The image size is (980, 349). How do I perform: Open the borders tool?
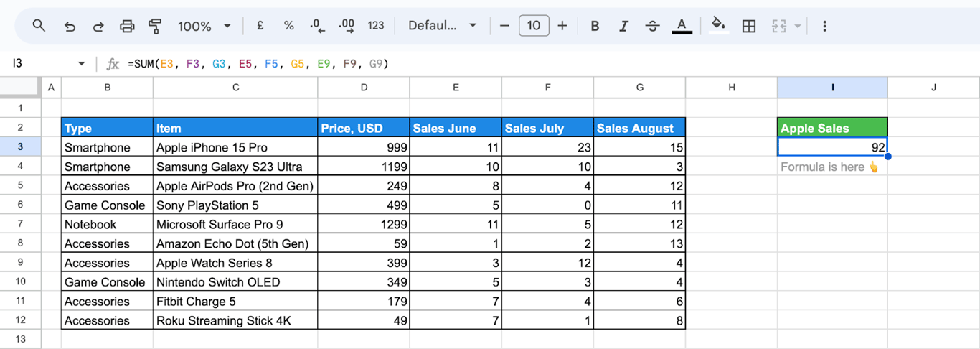tap(749, 27)
